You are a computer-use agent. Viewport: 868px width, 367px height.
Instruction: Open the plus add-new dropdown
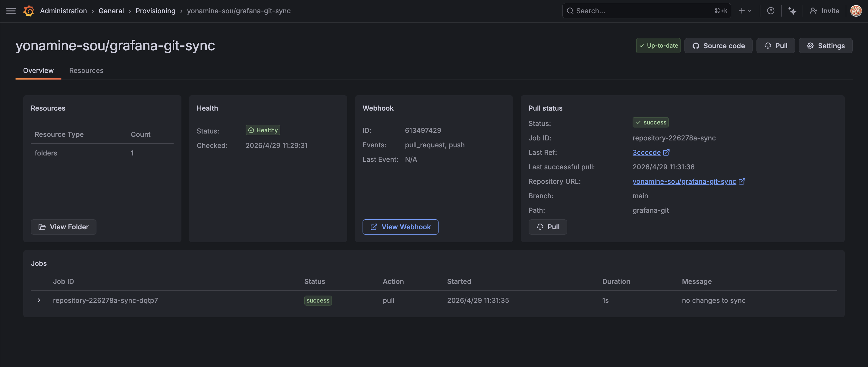[745, 11]
